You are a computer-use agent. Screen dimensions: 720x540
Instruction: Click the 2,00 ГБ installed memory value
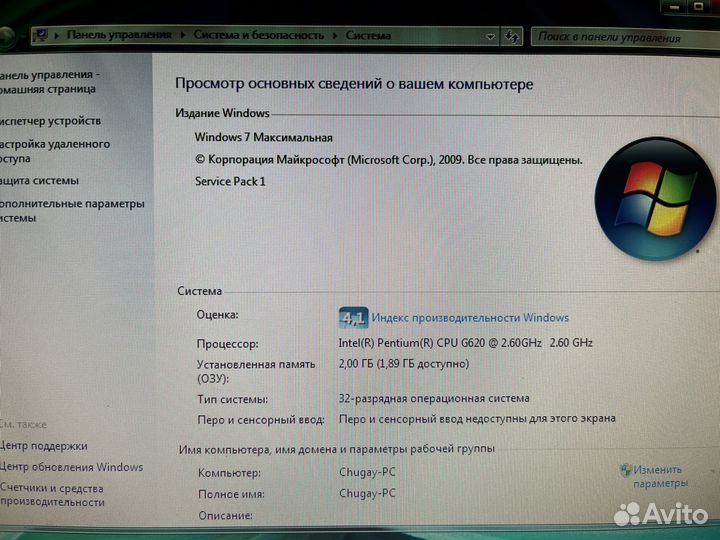click(x=404, y=364)
